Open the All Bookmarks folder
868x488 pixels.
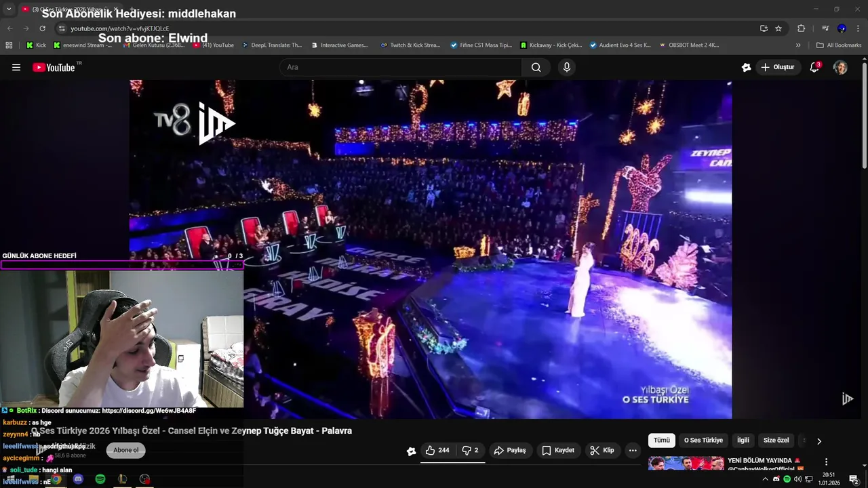[x=839, y=45]
